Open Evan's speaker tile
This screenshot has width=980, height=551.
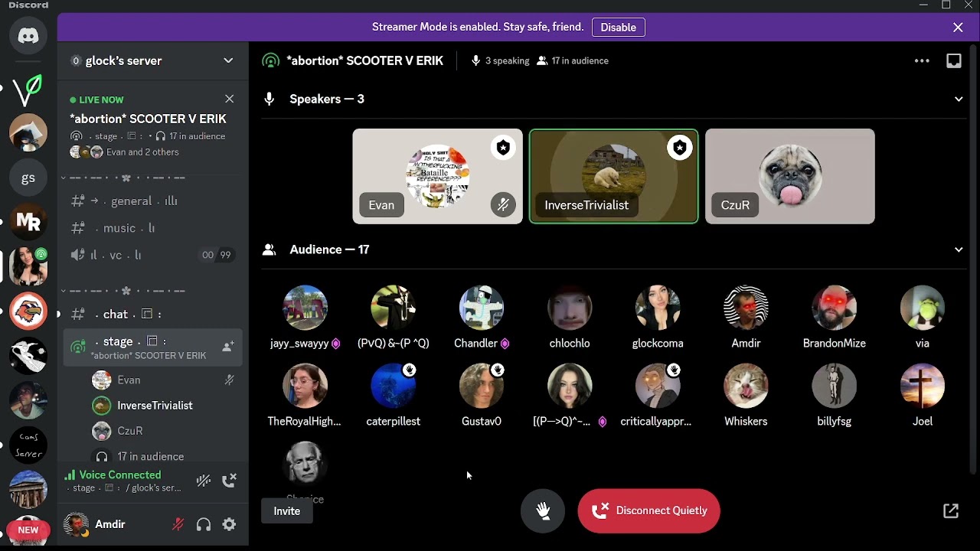(437, 176)
